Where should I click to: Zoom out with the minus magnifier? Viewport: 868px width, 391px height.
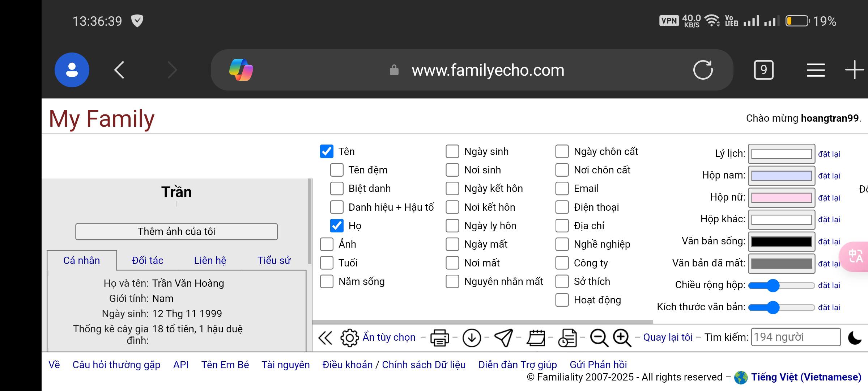click(x=599, y=337)
